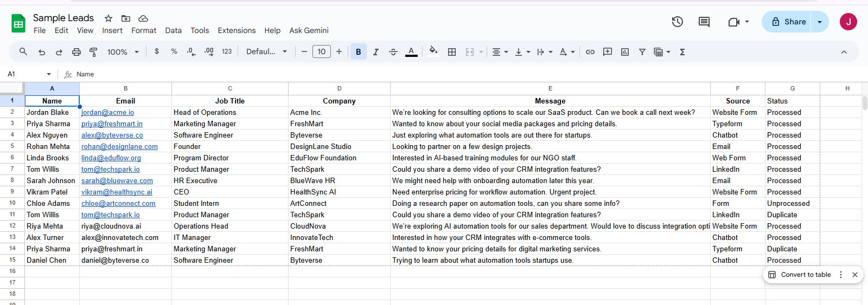The height and width of the screenshot is (305, 868).
Task: Click the Convert to table button
Action: click(800, 275)
